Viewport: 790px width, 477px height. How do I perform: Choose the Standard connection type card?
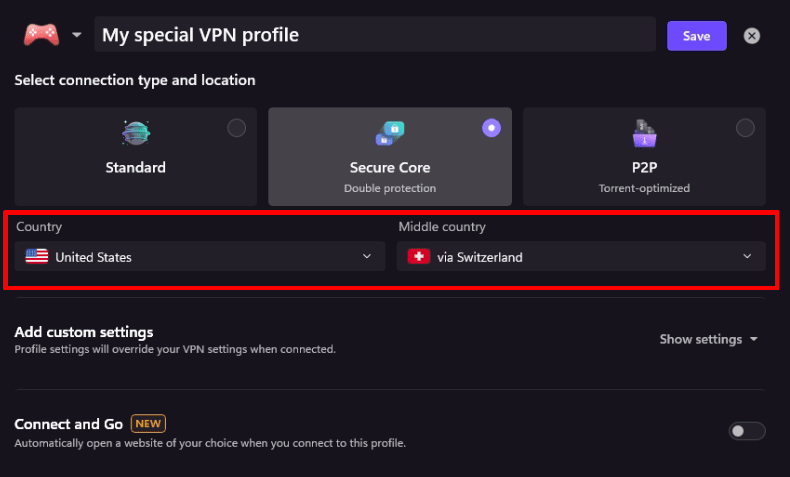coord(136,156)
